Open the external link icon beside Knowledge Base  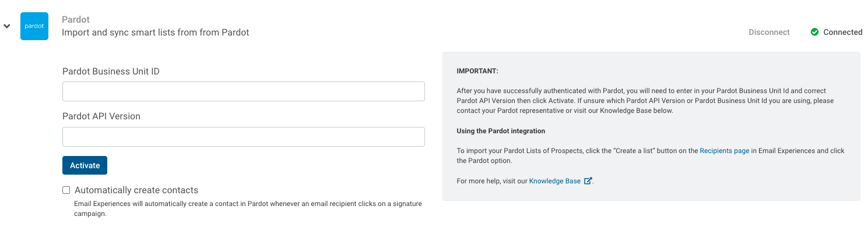[588, 181]
